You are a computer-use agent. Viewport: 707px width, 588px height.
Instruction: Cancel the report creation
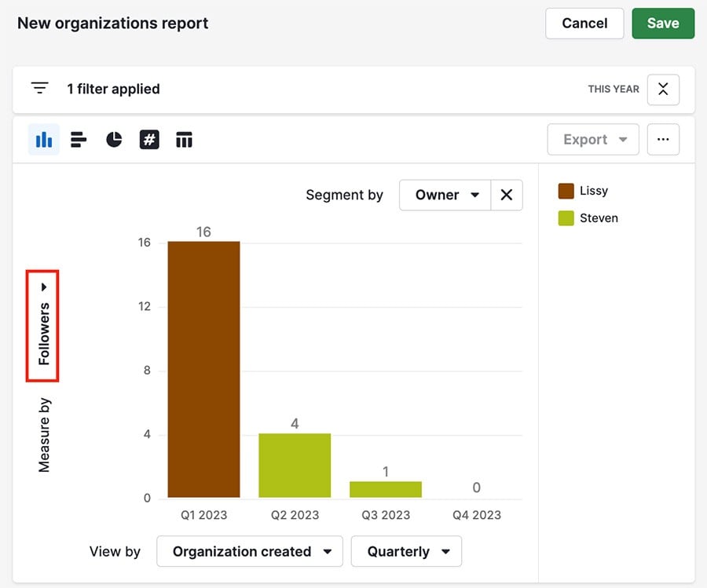(584, 23)
